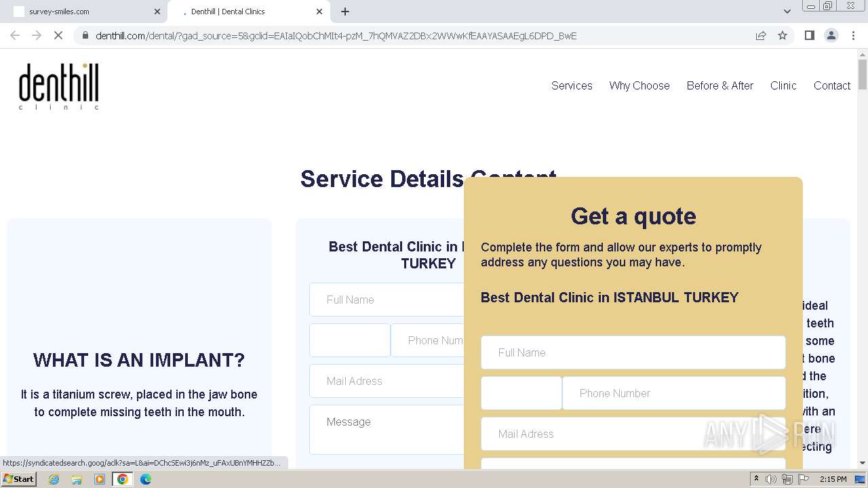
Task: Open the Before & After menu item
Action: pos(720,85)
